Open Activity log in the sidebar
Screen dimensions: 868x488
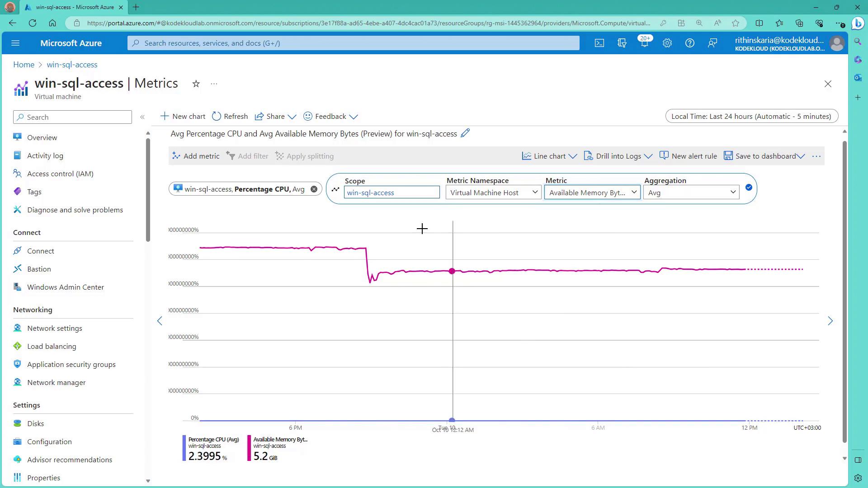(x=45, y=156)
